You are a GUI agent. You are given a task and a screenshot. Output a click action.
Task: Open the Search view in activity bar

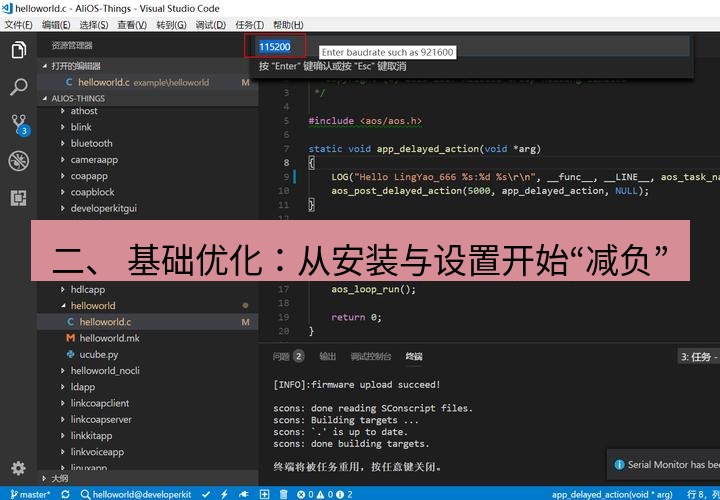(x=18, y=87)
